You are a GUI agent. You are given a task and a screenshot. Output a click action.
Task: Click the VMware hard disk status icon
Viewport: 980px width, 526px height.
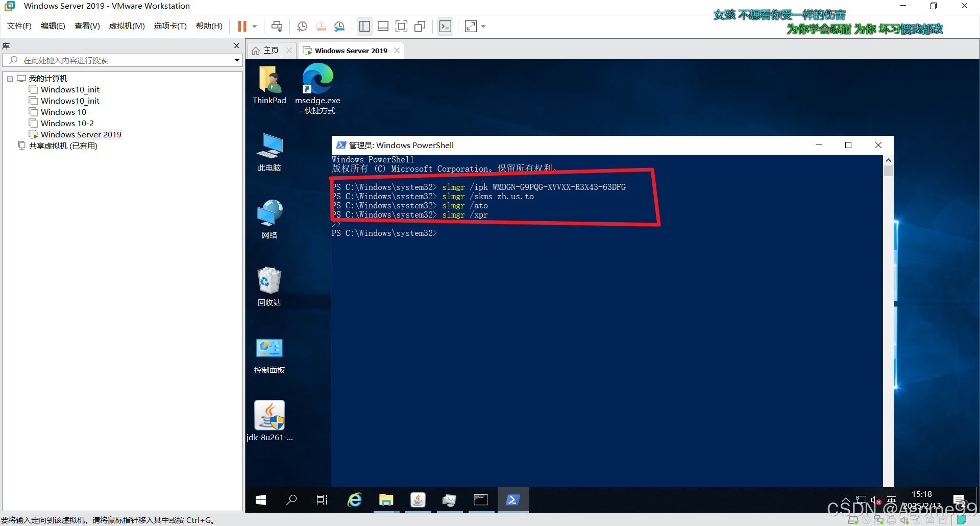(853, 520)
